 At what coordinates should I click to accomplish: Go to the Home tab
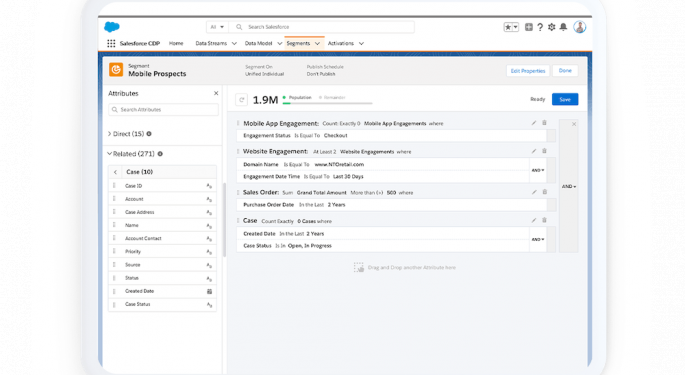coord(176,43)
